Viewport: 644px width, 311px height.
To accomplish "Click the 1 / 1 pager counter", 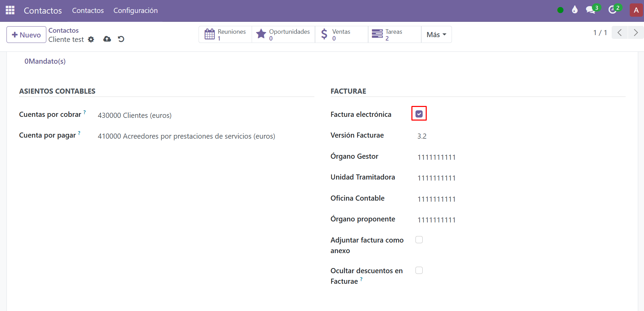I will click(600, 33).
